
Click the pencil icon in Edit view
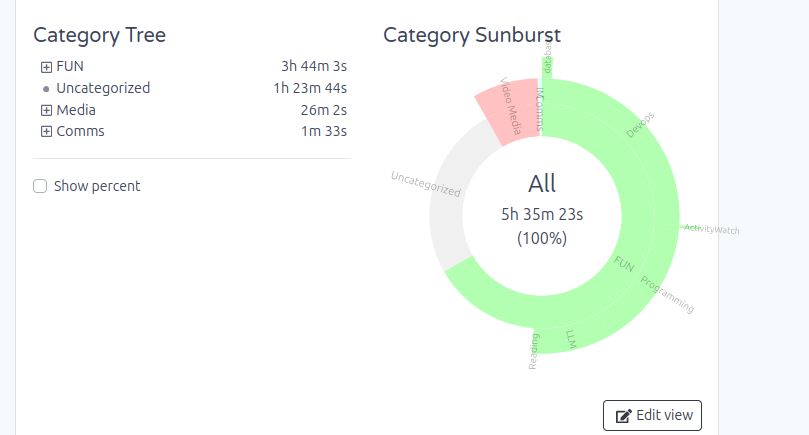tap(623, 416)
